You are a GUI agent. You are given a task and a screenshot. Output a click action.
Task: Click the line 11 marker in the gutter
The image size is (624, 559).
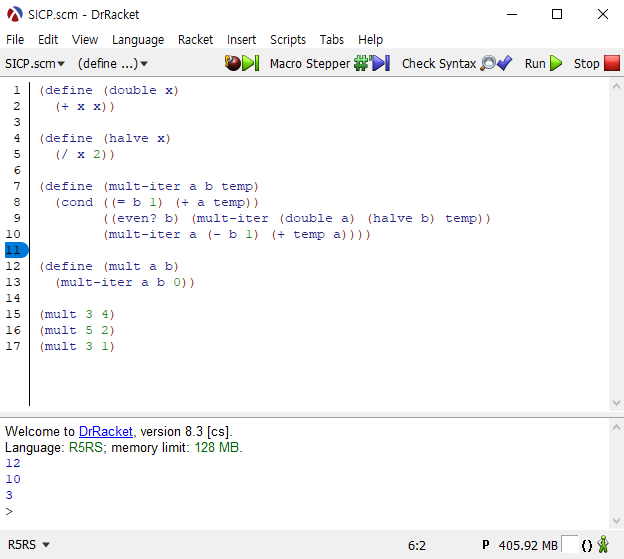[14, 250]
